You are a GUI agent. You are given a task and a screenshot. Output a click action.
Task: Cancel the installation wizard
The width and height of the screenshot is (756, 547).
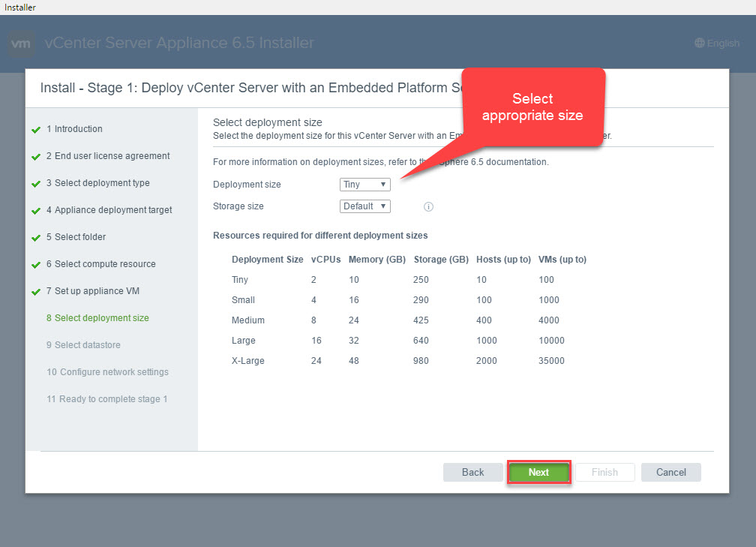[x=670, y=472]
